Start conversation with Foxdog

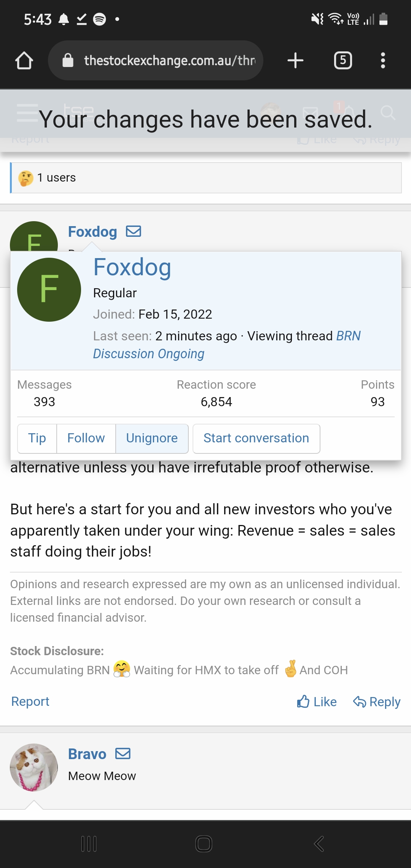(x=256, y=438)
